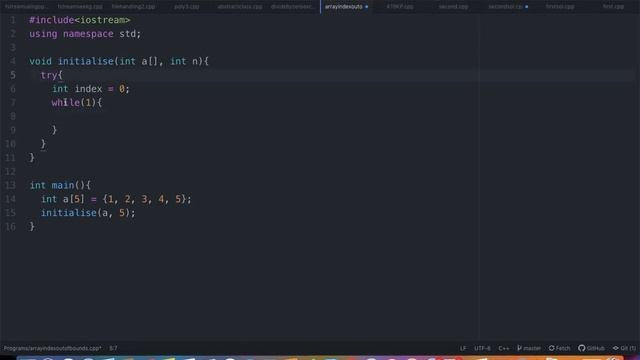The height and width of the screenshot is (360, 640).
Task: Change the UTF-8 file encoding
Action: click(x=482, y=348)
